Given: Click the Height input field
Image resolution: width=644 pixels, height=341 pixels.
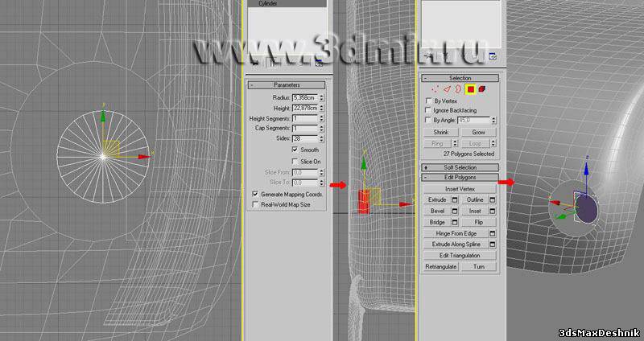Looking at the screenshot, I should coord(305,108).
